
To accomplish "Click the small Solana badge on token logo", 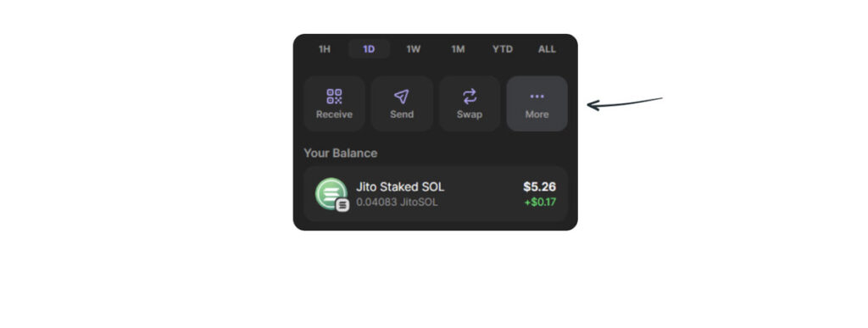I will (342, 205).
